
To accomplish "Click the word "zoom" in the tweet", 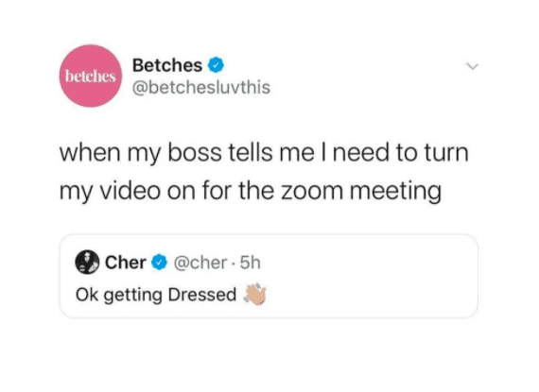I will (x=312, y=192).
